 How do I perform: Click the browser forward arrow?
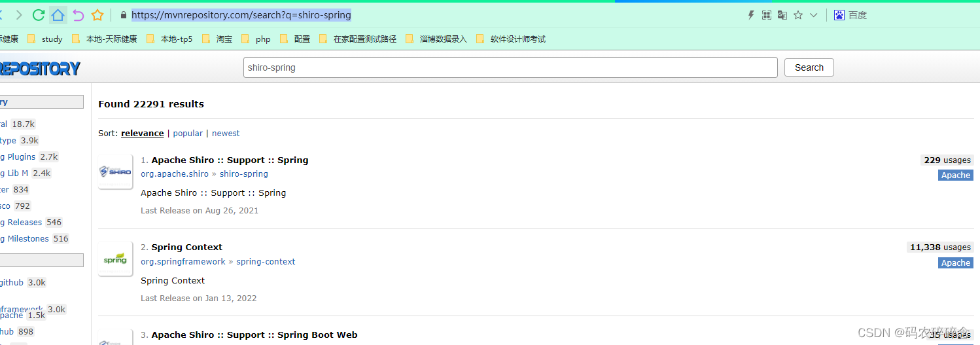point(19,14)
